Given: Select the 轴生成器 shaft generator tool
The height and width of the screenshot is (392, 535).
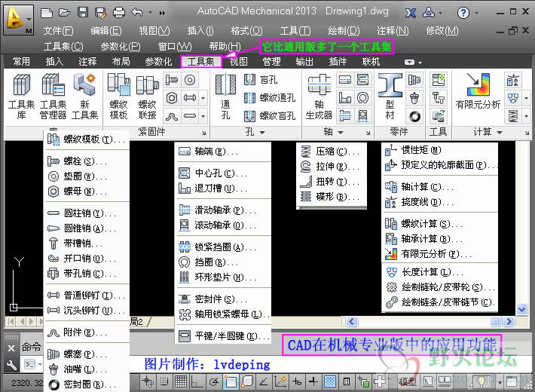Looking at the screenshot, I should 319,97.
